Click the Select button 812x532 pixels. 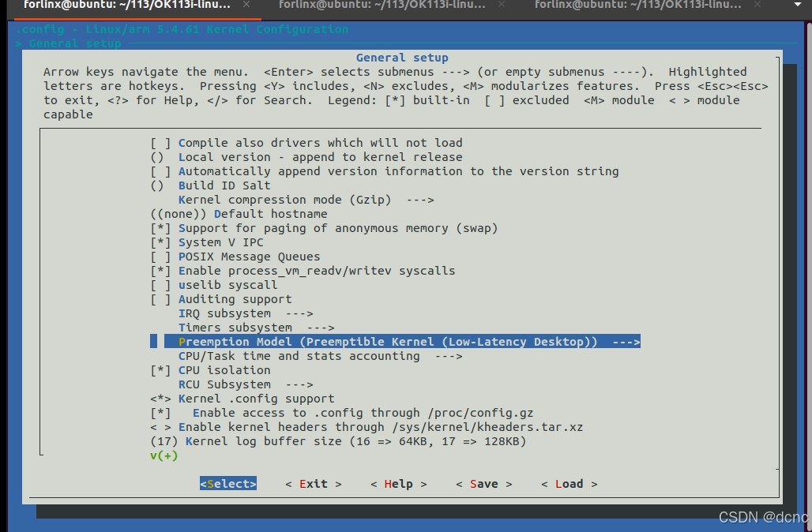(x=228, y=484)
